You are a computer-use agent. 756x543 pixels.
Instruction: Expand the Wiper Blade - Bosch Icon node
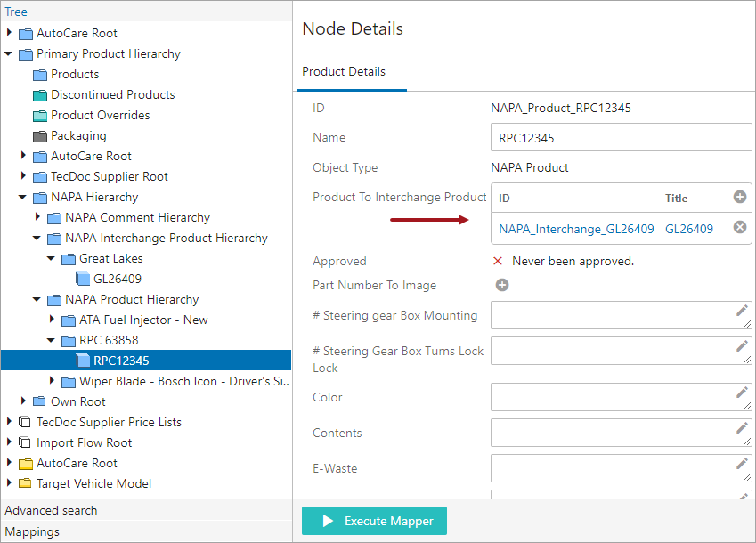[52, 380]
